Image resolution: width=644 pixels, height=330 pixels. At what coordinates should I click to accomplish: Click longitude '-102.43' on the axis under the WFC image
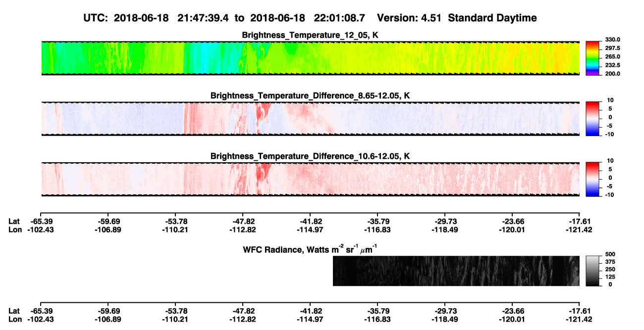tap(41, 319)
